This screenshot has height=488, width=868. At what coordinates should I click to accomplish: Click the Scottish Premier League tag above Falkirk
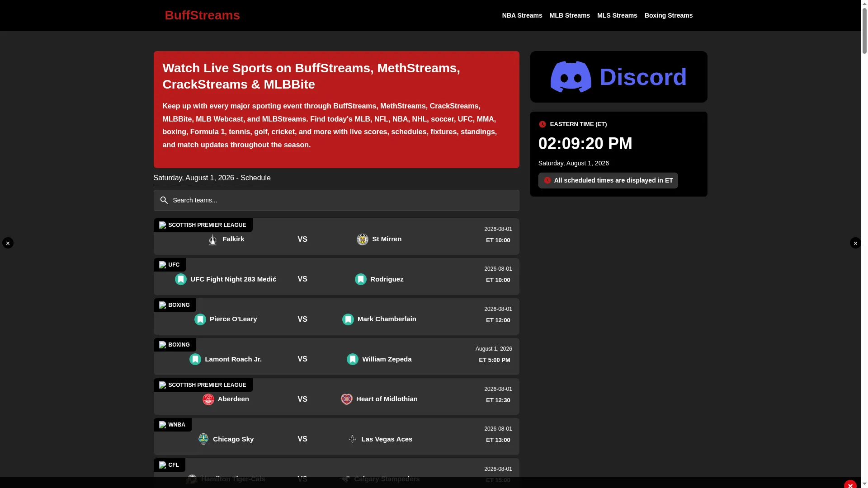tap(203, 225)
